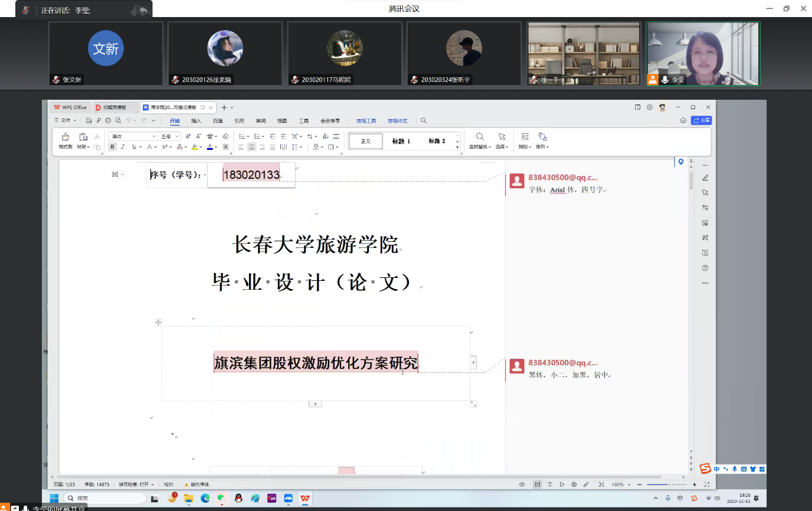This screenshot has height=511, width=812.
Task: Click the clear formatting eraser icon
Action: click(225, 136)
